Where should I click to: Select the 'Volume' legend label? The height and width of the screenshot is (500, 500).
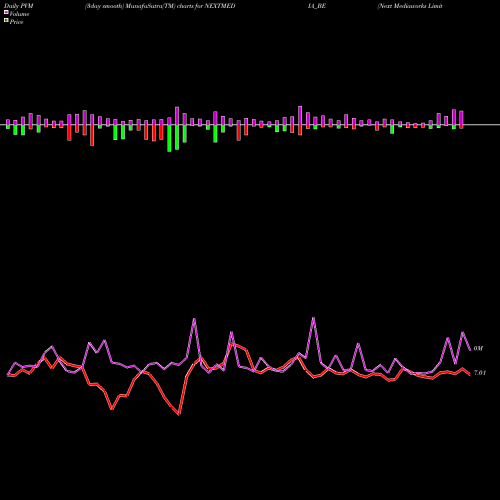tap(19, 14)
